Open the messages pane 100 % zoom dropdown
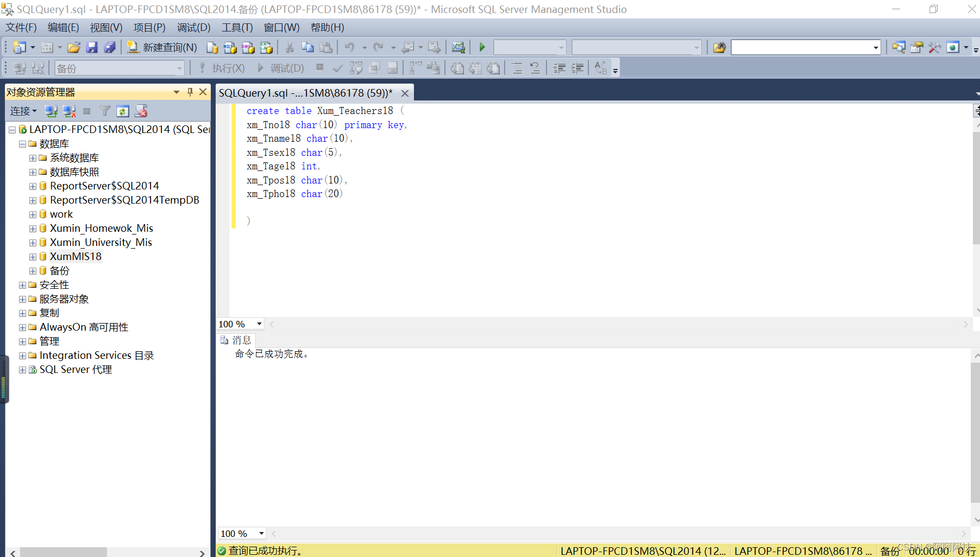Screen dimensions: 980x557 tap(261, 534)
